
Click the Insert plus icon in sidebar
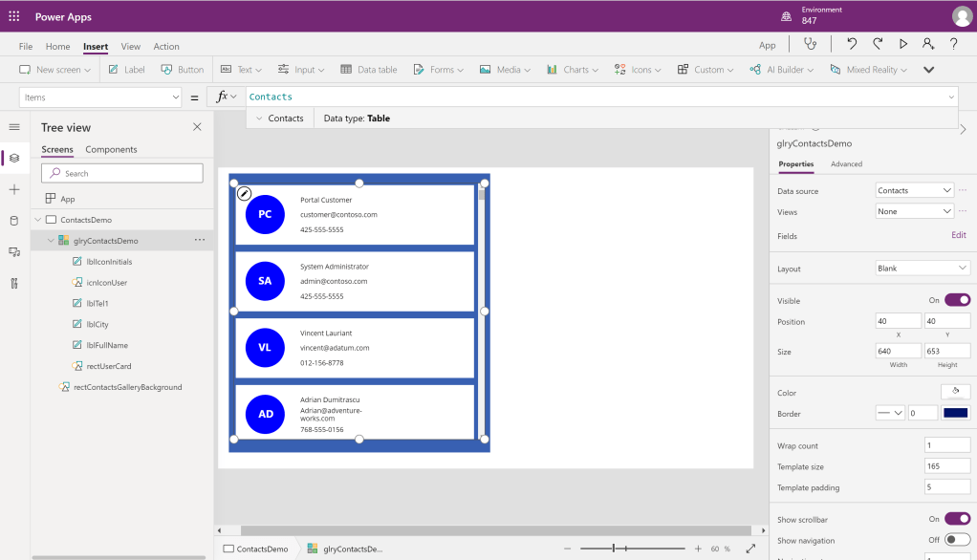13,190
